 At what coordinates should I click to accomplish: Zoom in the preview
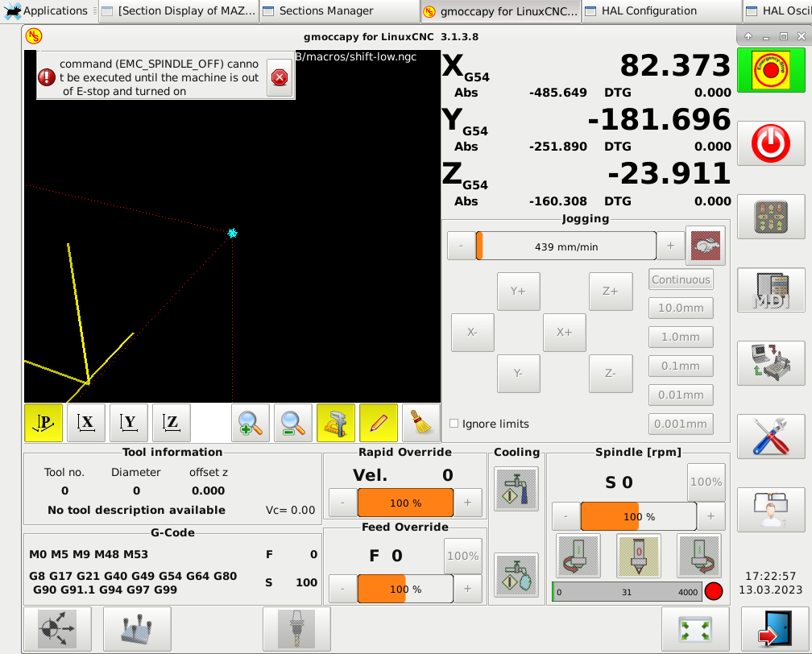pyautogui.click(x=250, y=423)
